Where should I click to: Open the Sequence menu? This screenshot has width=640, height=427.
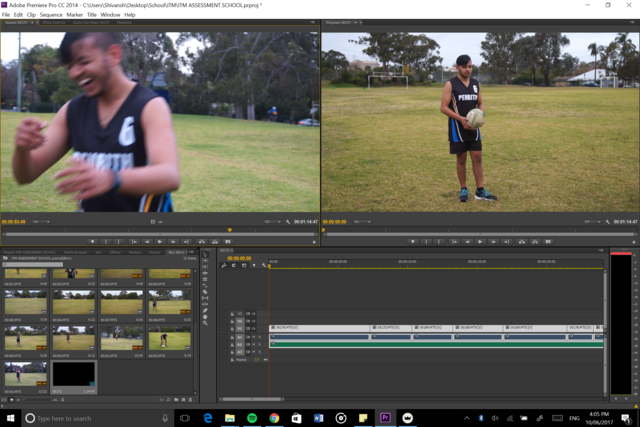coord(51,15)
